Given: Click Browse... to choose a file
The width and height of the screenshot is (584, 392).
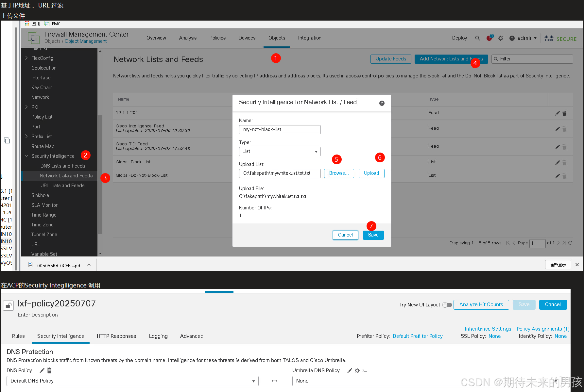Looking at the screenshot, I should point(339,173).
